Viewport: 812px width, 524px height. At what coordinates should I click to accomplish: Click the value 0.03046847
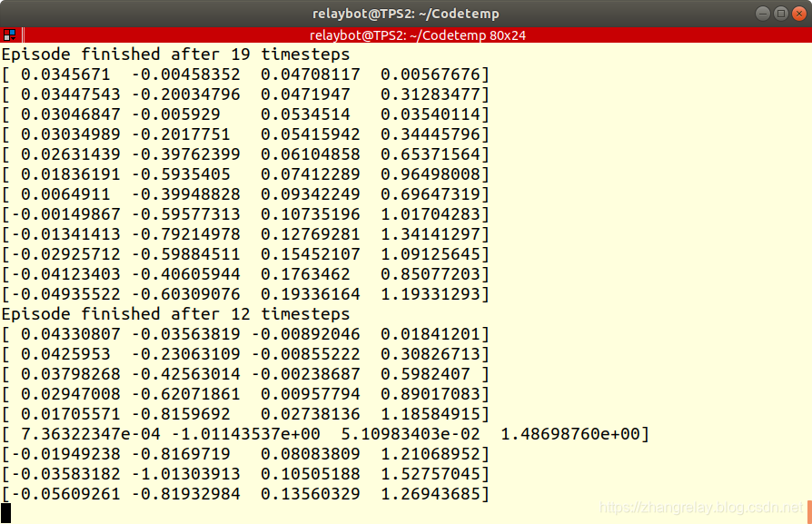click(x=71, y=114)
